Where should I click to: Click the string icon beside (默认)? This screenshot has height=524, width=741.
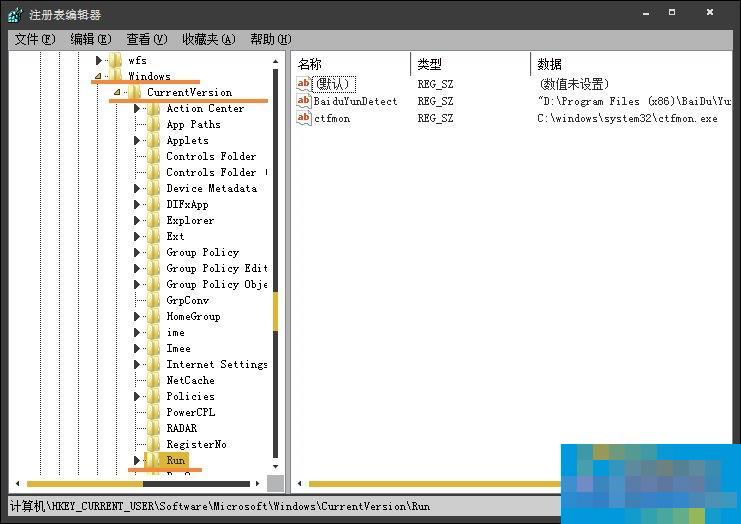coord(303,84)
